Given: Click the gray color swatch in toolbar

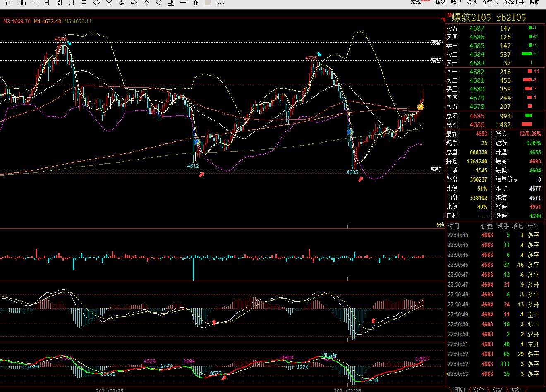Looking at the screenshot, I should point(208,2).
